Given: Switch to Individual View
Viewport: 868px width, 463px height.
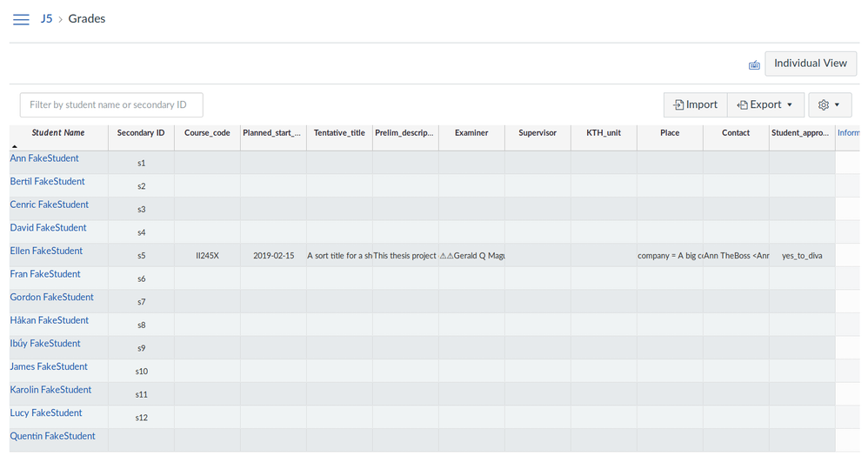Looking at the screenshot, I should [x=810, y=64].
